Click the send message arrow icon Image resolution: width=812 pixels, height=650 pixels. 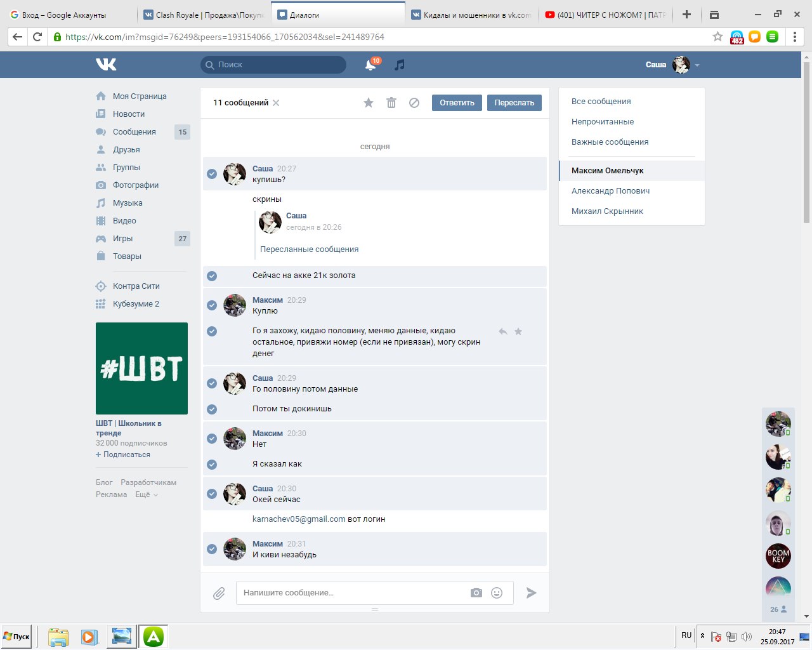(x=532, y=593)
